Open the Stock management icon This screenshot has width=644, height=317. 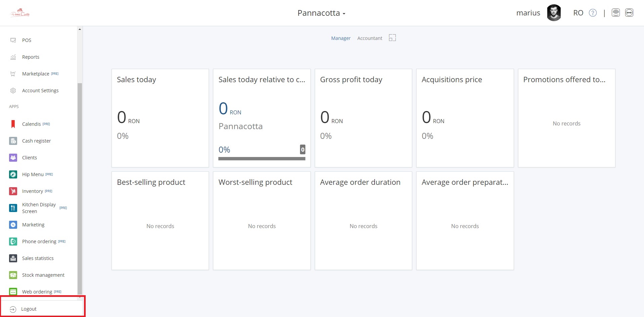[x=13, y=275]
